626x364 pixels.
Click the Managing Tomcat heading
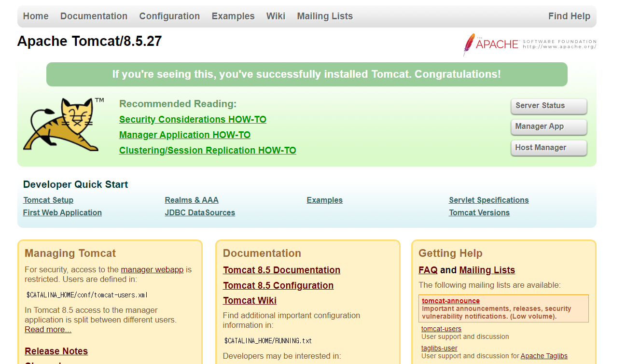tap(70, 253)
